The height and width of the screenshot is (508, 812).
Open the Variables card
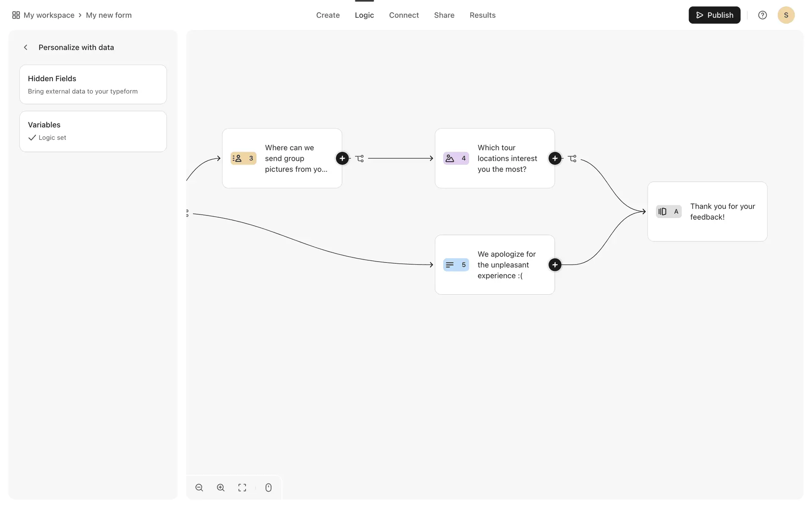pyautogui.click(x=93, y=131)
